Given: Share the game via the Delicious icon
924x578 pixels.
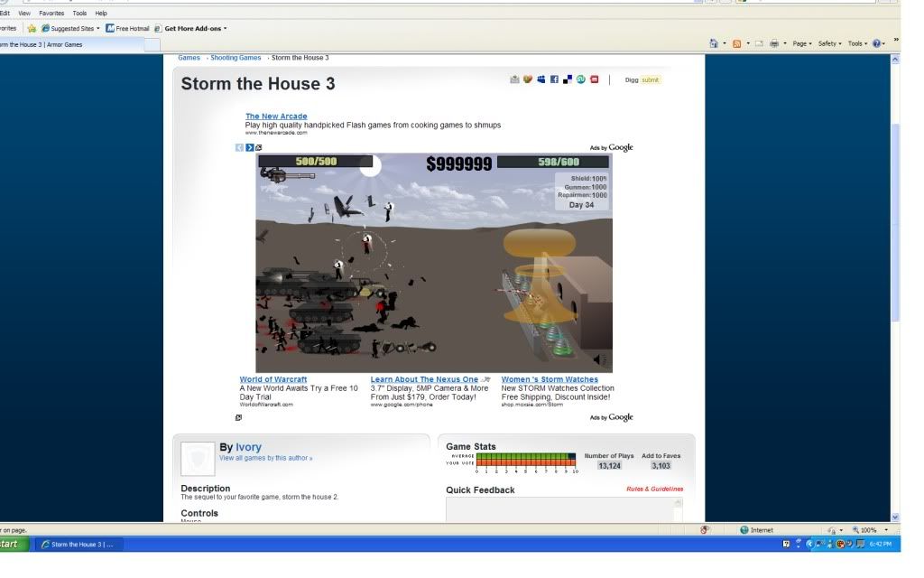Looking at the screenshot, I should [568, 79].
